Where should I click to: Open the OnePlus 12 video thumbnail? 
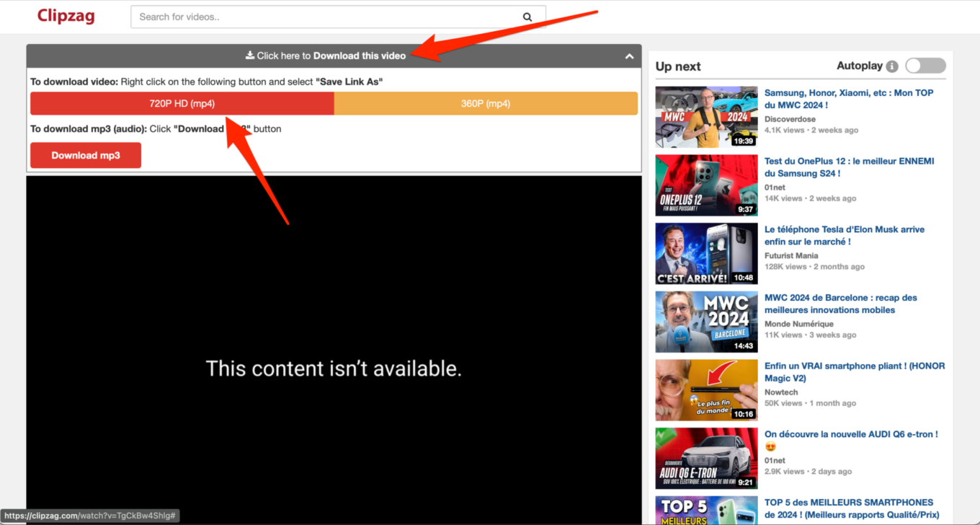[706, 185]
